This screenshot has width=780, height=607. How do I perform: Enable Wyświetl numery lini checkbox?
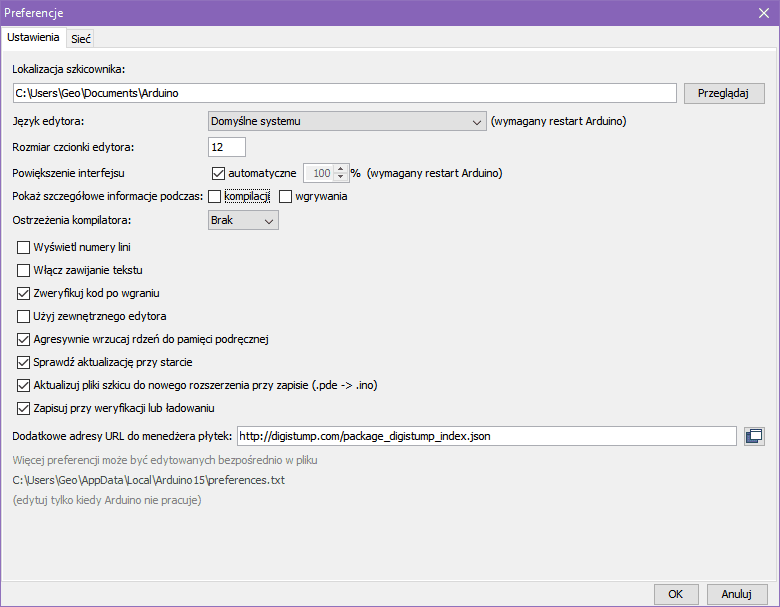25,247
